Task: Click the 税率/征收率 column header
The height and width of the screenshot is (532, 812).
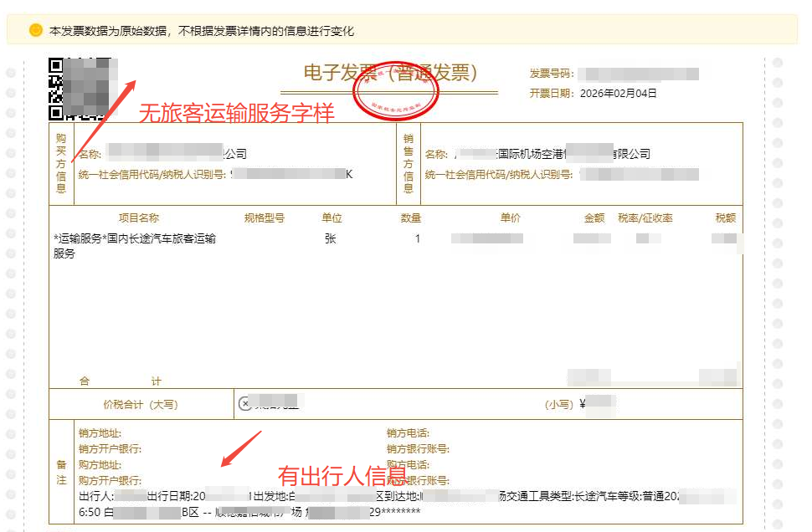Action: click(645, 218)
